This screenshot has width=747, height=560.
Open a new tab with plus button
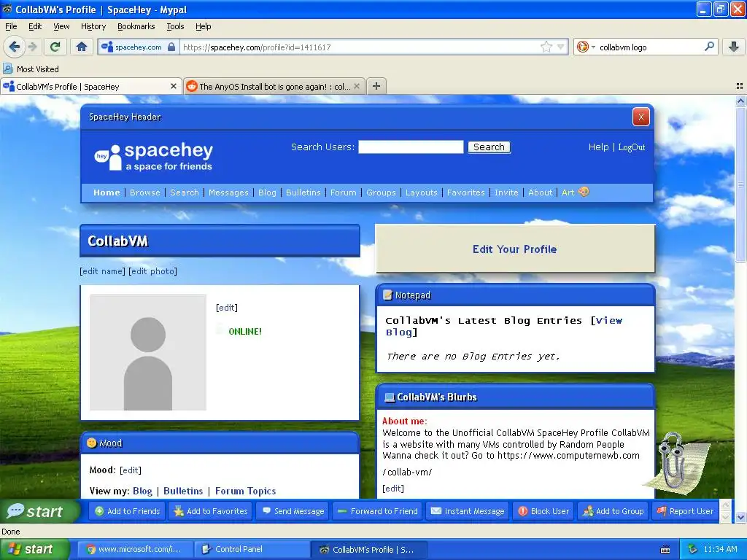(x=376, y=86)
